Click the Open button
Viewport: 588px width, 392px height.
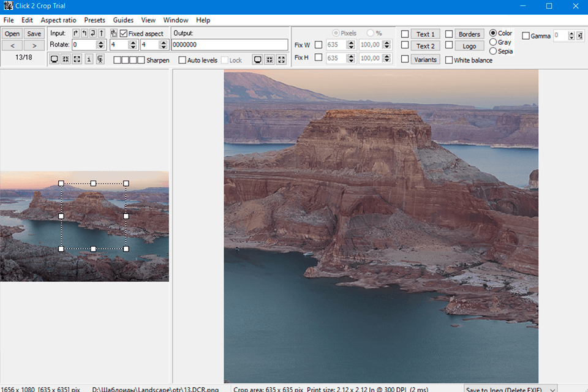point(12,34)
